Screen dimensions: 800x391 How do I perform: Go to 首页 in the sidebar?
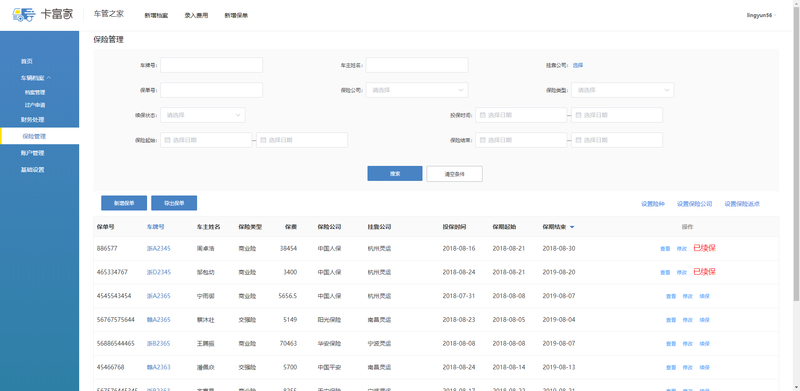[27, 61]
